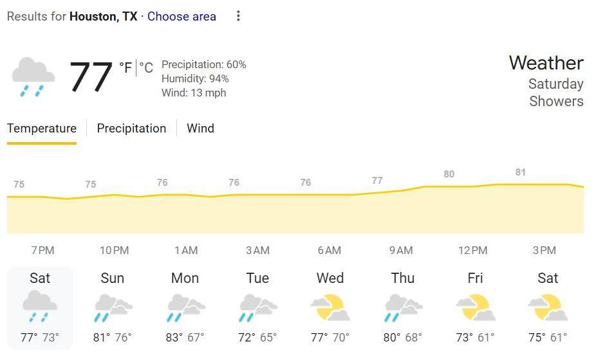Select Monday's rain cloud forecast icon
This screenshot has height=364, width=596.
(185, 308)
